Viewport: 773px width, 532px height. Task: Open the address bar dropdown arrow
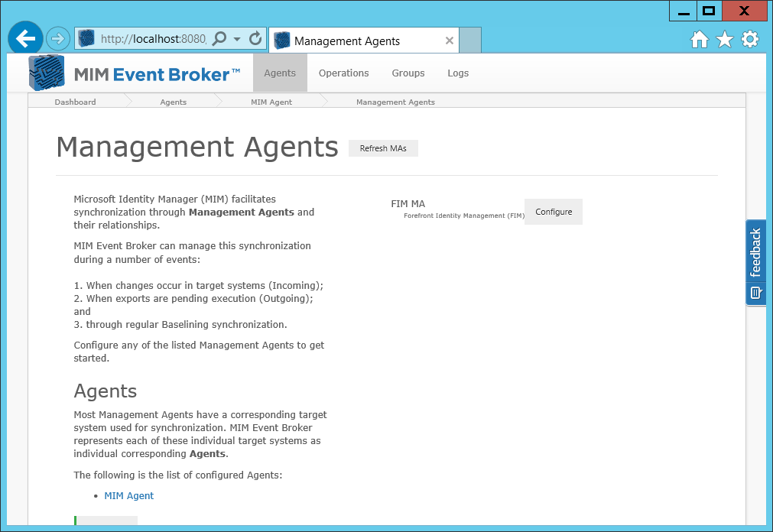tap(237, 39)
